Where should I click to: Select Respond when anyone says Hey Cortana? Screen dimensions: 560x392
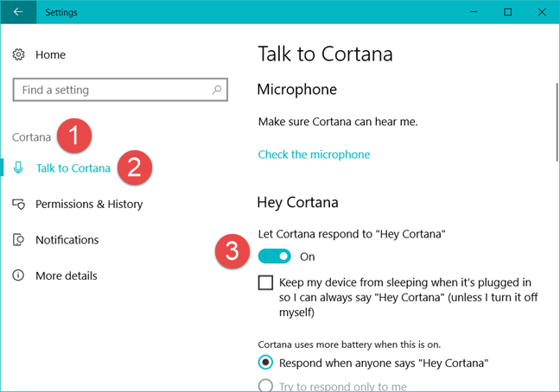tap(266, 362)
